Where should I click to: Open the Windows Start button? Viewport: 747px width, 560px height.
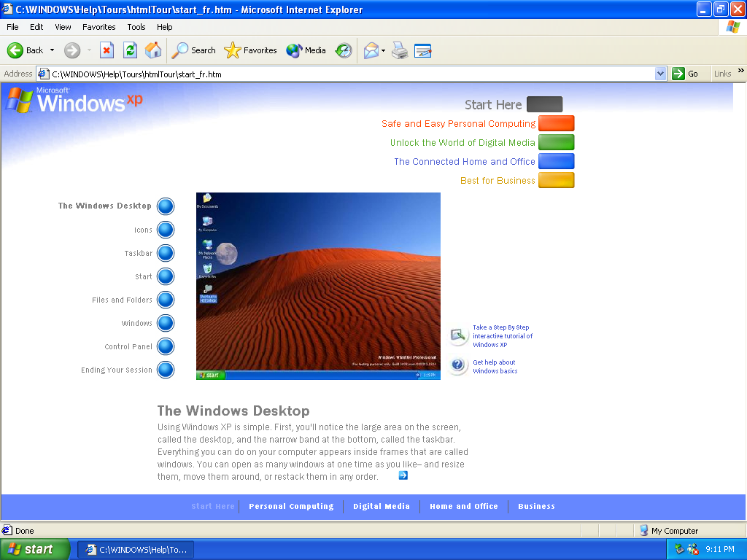pyautogui.click(x=34, y=549)
